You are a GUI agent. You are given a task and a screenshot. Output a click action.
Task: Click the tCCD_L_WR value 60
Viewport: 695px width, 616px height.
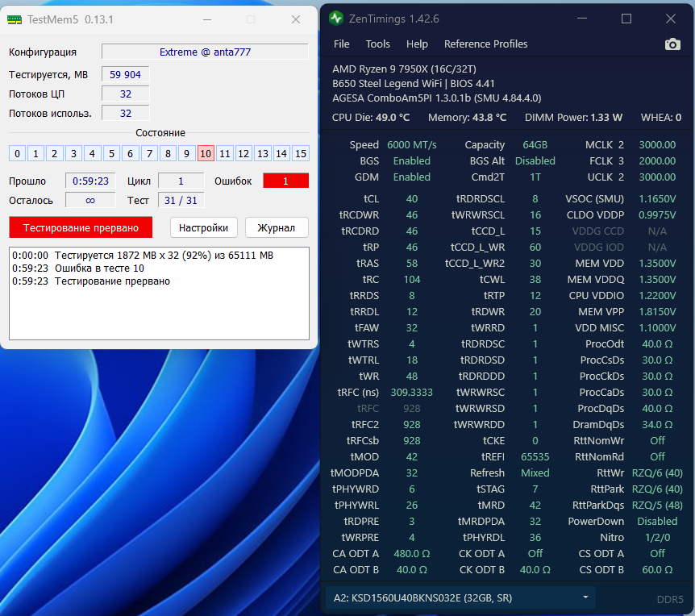(535, 248)
